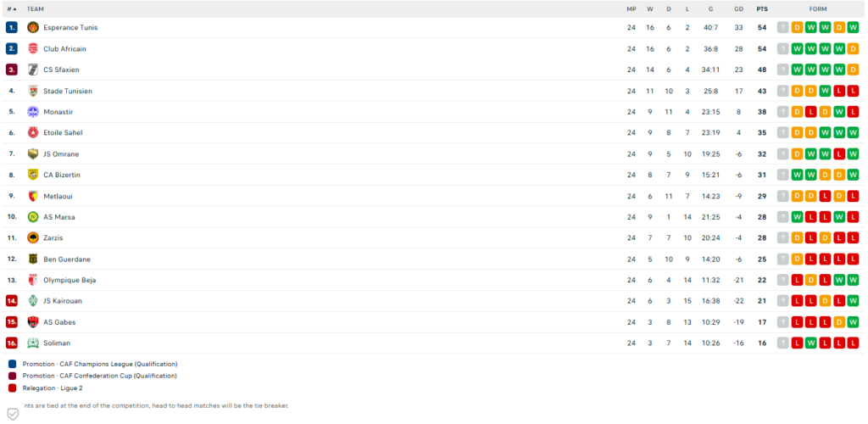Click the only loss badge in JS Omrane's form
Image resolution: width=868 pixels, height=424 pixels.
[x=839, y=153]
